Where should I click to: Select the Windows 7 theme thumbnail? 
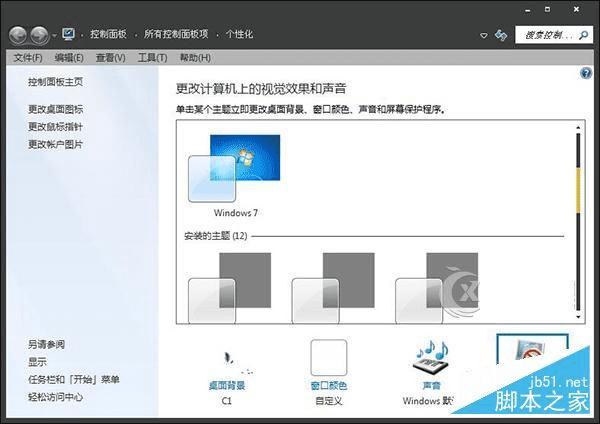tap(234, 168)
